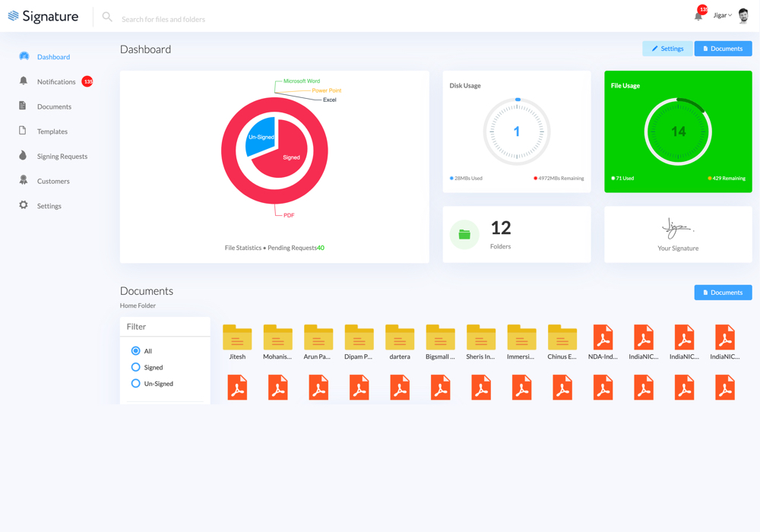Click the Disk Usage gauge dial
The width and height of the screenshot is (760, 532).
(x=516, y=131)
